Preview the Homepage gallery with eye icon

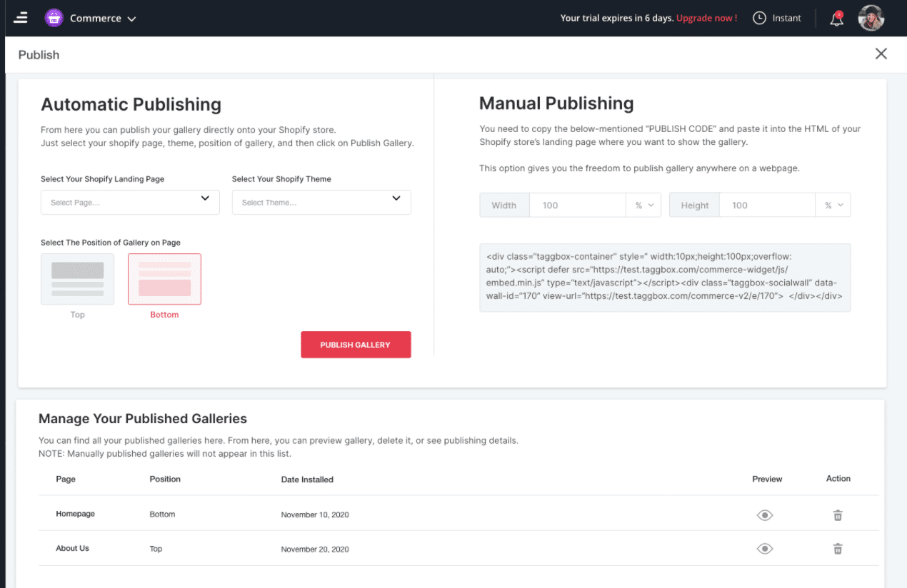pyautogui.click(x=765, y=515)
